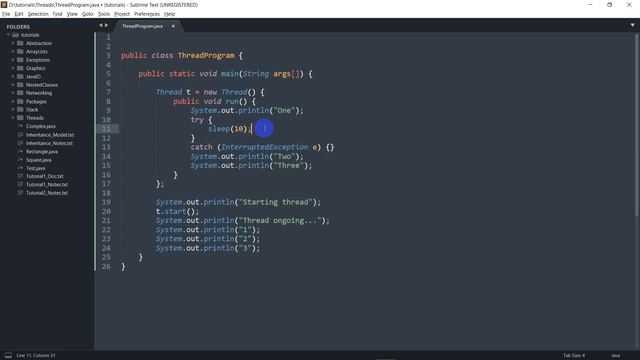Open Square.java in sidebar
The width and height of the screenshot is (640, 360).
coord(38,160)
